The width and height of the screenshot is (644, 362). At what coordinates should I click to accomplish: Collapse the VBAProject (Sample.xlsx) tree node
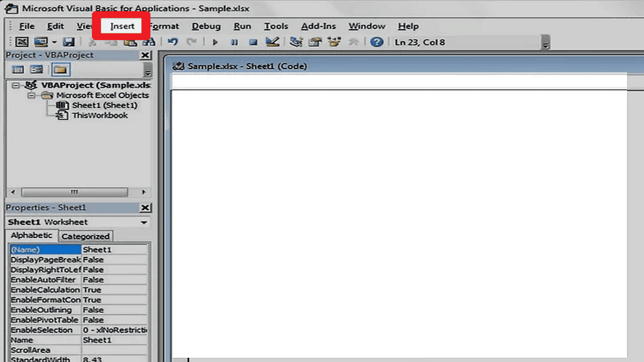point(16,85)
